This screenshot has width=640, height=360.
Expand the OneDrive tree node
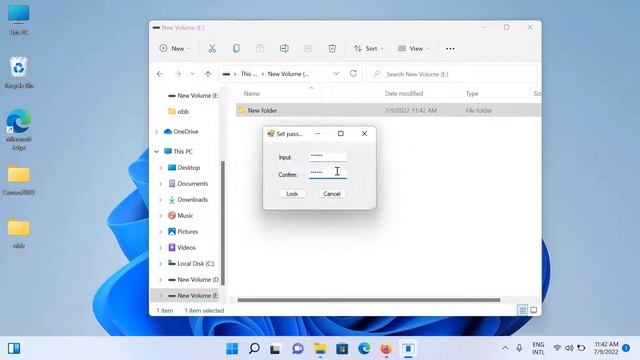[x=157, y=131]
